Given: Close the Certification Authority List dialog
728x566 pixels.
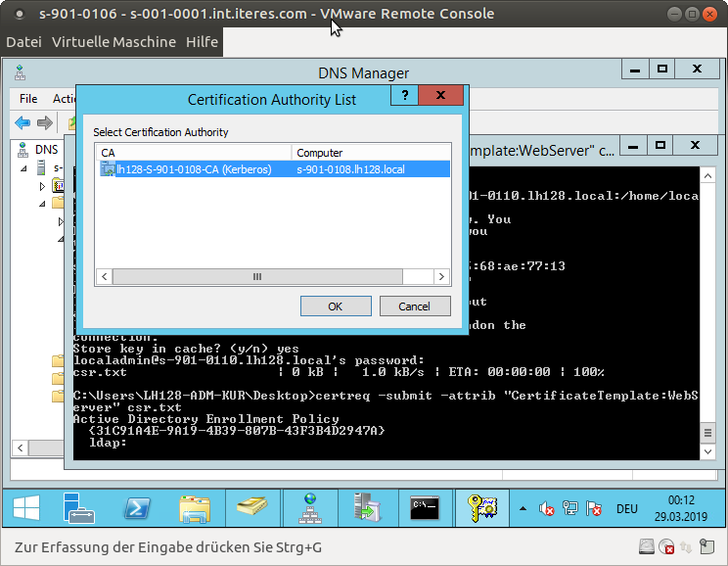Looking at the screenshot, I should (x=441, y=95).
